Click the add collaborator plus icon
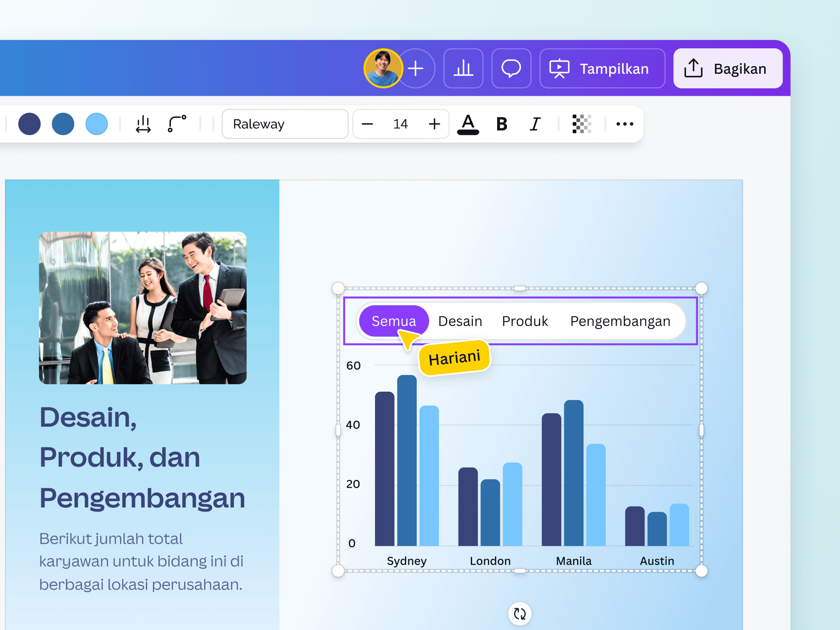This screenshot has height=630, width=840. point(416,68)
